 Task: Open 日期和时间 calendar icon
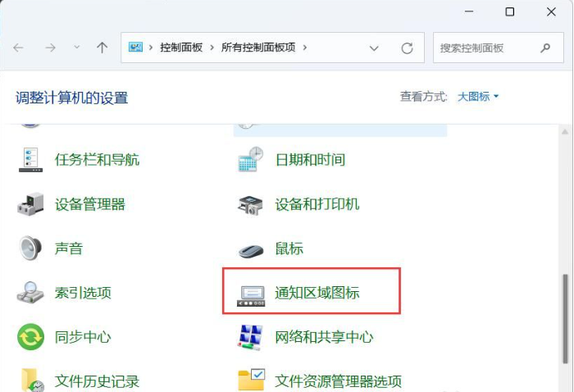click(250, 159)
